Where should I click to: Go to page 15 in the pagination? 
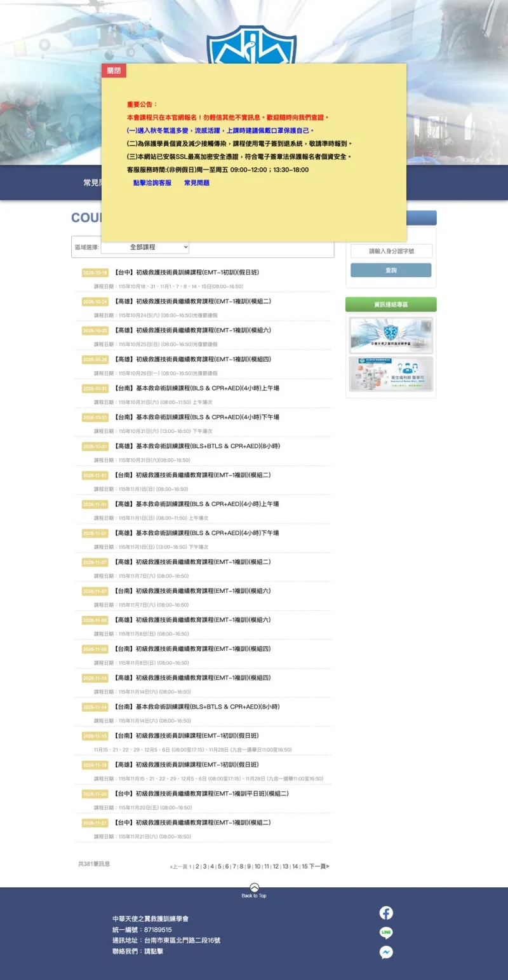pyautogui.click(x=305, y=866)
